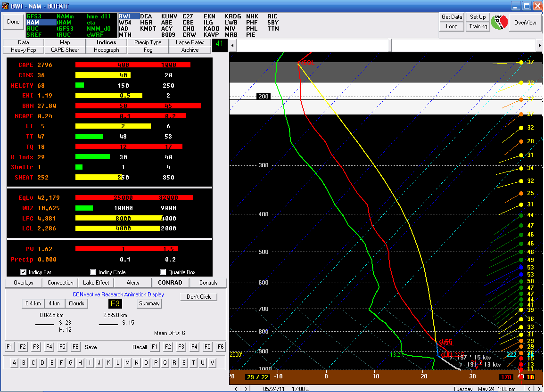Open the OverView button
The height and width of the screenshot is (392, 544).
coord(525,23)
